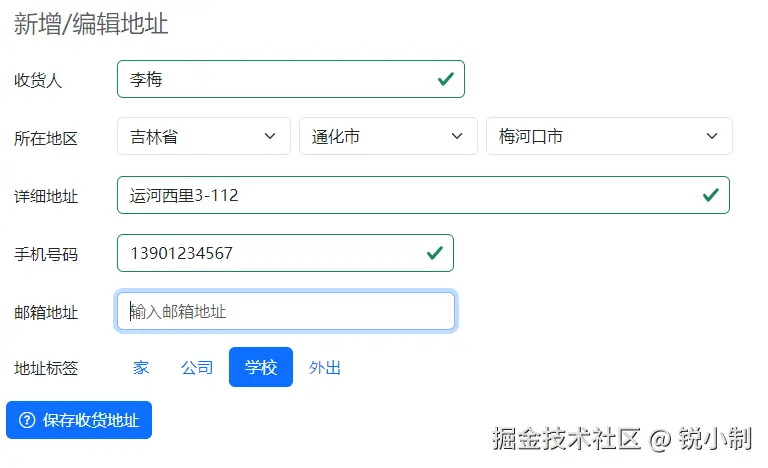Viewport: 768px width, 468px height.
Task: Click green checkmark in recipient name field
Action: pyautogui.click(x=445, y=79)
